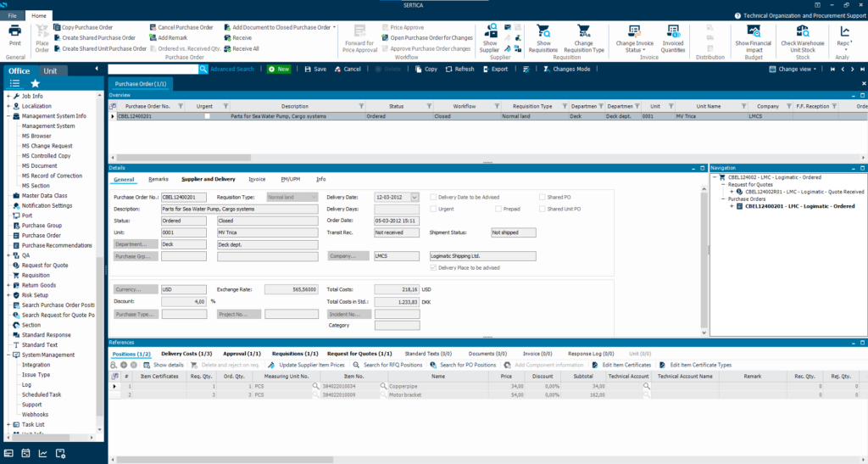868x464 pixels.
Task: Click Check Warehouse Unit Stock icon
Action: click(x=803, y=38)
